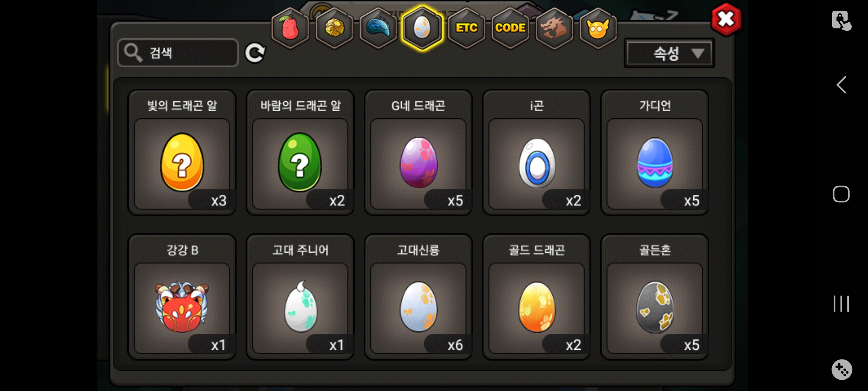Viewport: 868px width, 391px height.
Task: Select the 강강 B red egg item
Action: click(x=182, y=297)
